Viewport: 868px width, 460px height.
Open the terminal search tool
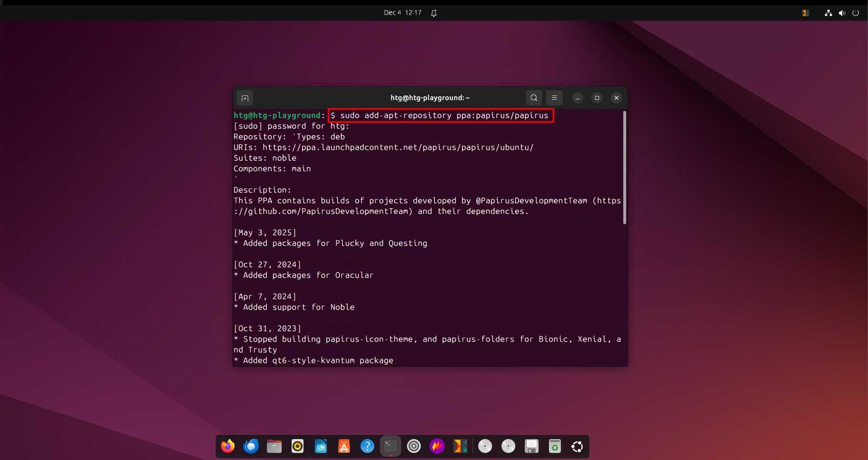coord(533,98)
